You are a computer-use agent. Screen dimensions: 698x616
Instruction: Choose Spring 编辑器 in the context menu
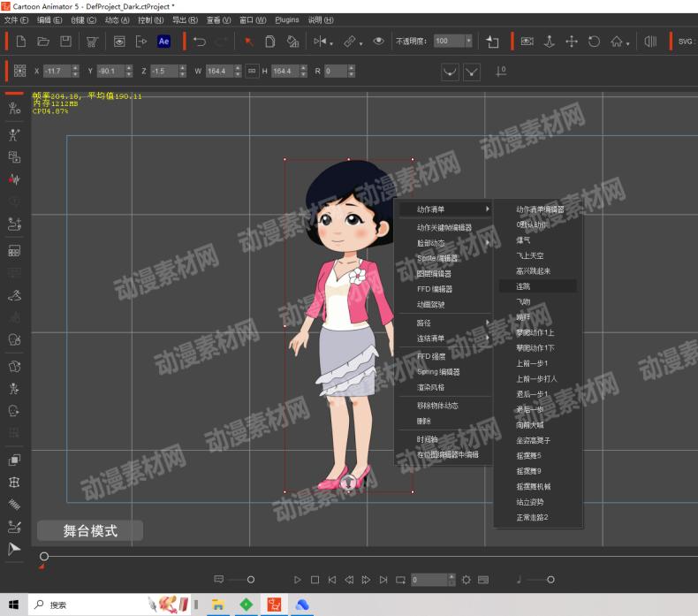(444, 372)
